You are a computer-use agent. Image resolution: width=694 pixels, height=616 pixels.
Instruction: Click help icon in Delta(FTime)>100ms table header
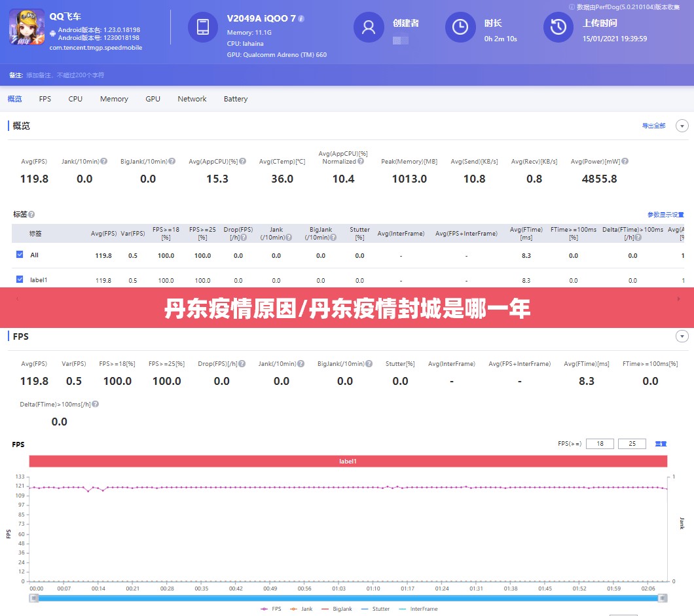point(638,237)
